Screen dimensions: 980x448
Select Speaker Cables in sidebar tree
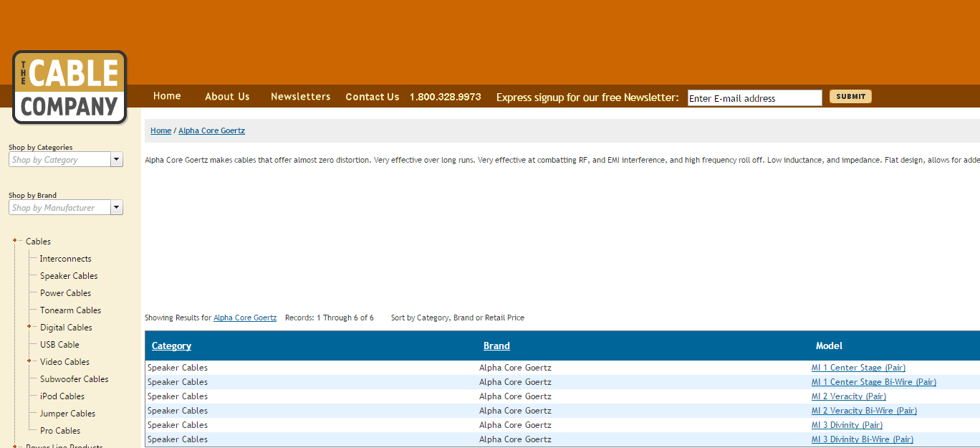69,276
